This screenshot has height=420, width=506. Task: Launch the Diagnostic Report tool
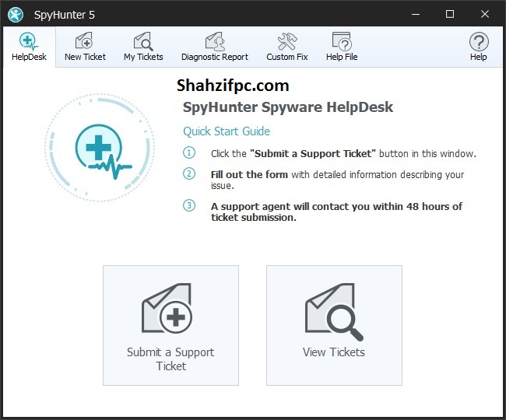tap(214, 46)
